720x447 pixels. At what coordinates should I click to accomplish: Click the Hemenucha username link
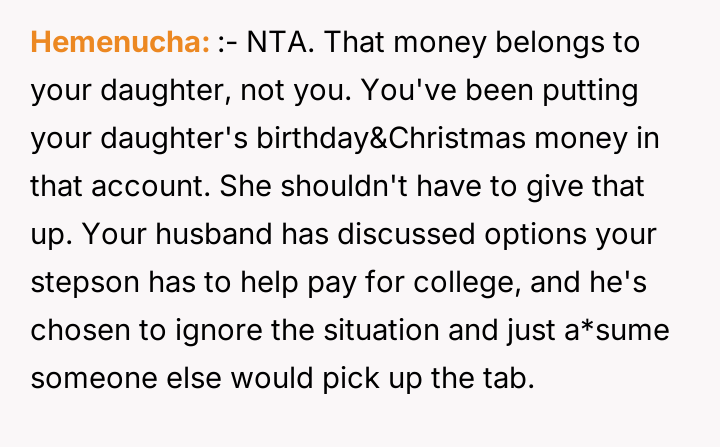[x=121, y=44]
